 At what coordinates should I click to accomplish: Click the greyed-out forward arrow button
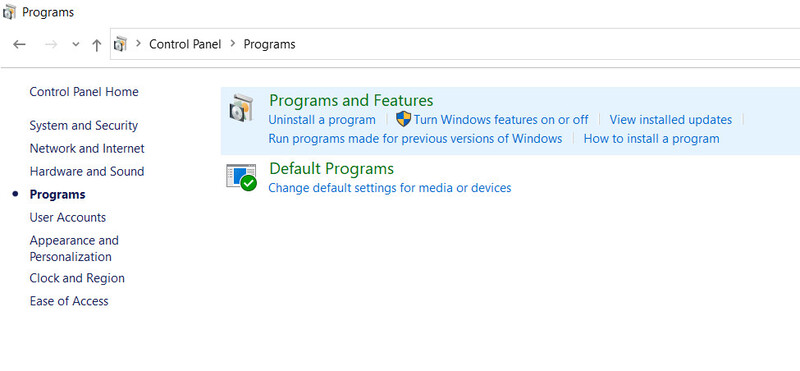click(51, 44)
